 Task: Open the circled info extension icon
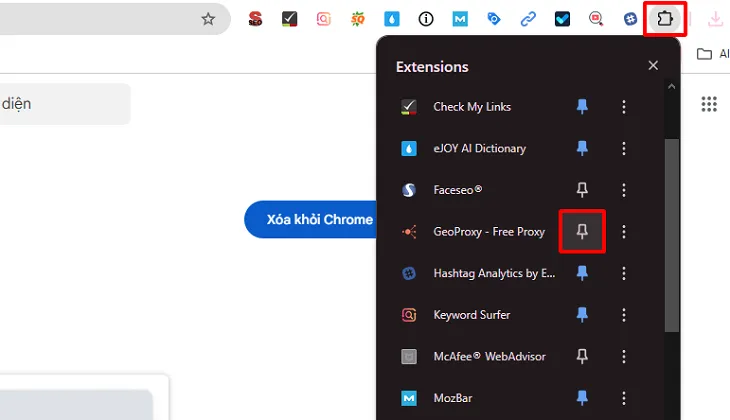[x=426, y=19]
